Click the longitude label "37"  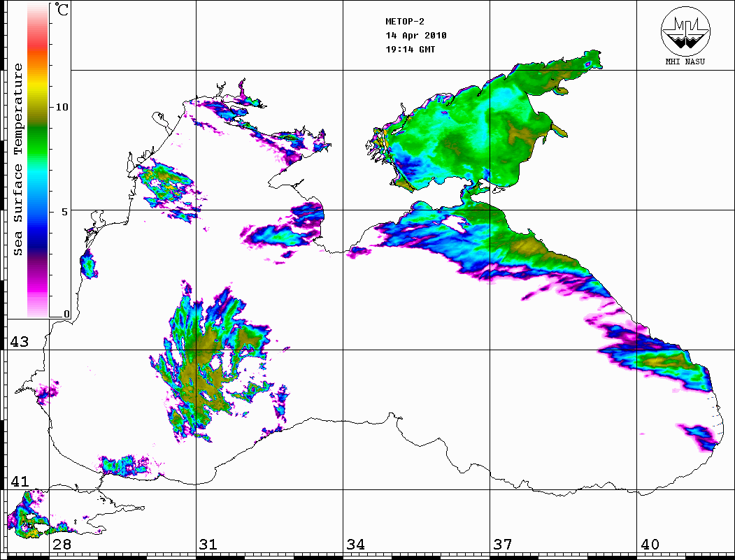[x=503, y=544]
